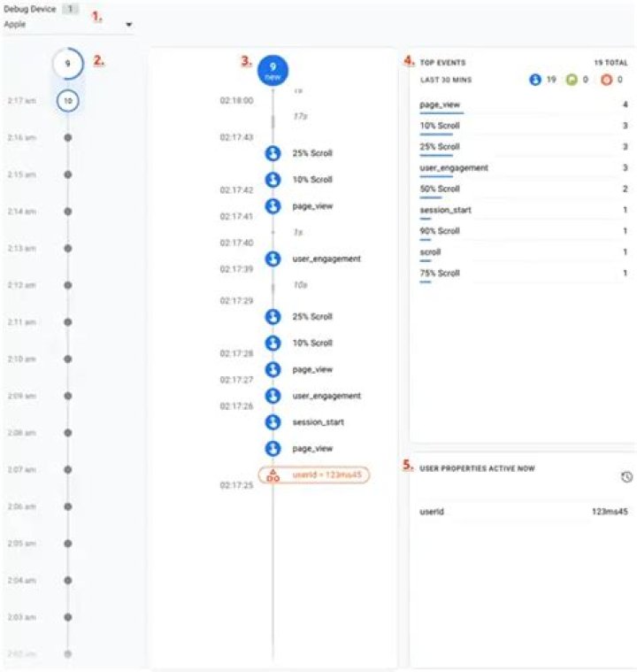The width and height of the screenshot is (637, 672).
Task: Open the lower 10% Scroll event icon near 02:17:28
Action: coord(272,343)
